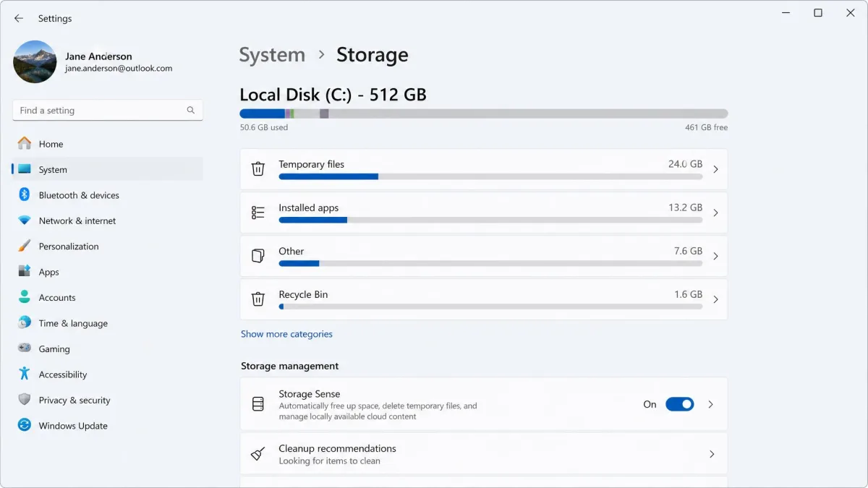
Task: Open the Accessibility settings label
Action: 63,374
